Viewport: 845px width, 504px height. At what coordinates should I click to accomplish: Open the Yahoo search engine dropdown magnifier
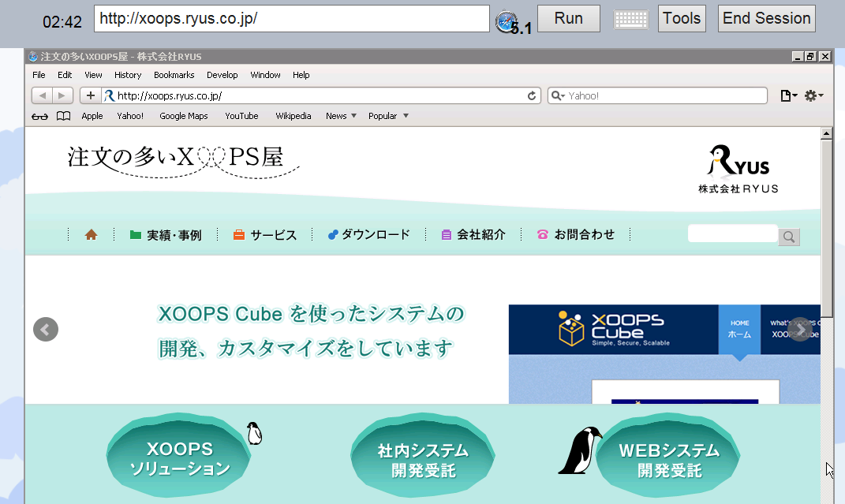(x=557, y=96)
